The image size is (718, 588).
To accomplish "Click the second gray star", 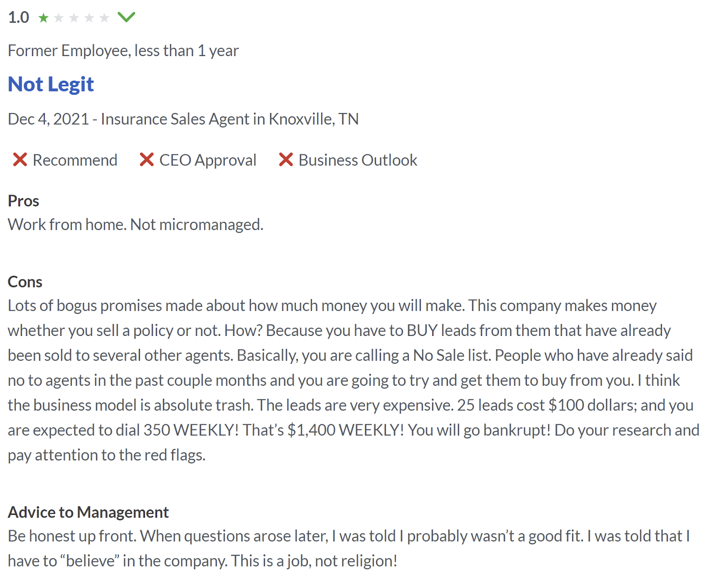I will tap(59, 17).
